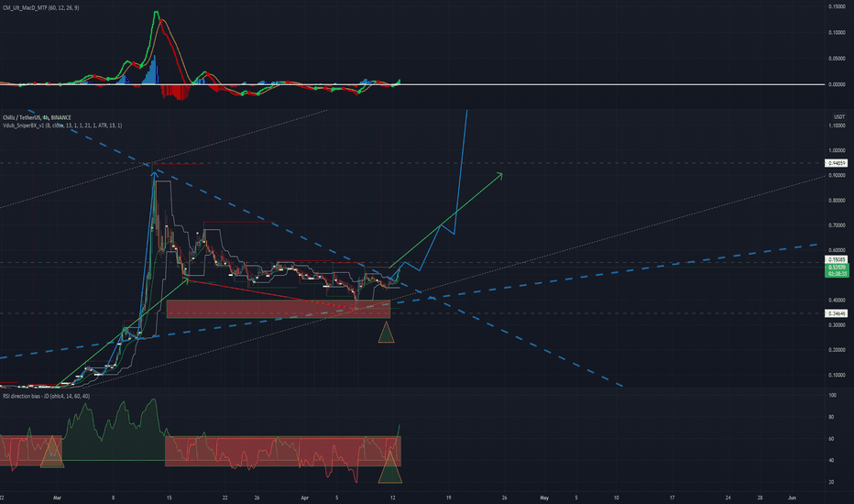The height and width of the screenshot is (504, 854).
Task: Select the RSI direction bias indicator label
Action: 47,396
